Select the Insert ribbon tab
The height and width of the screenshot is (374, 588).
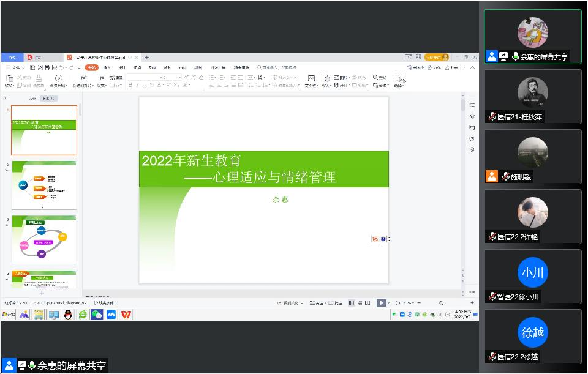107,67
